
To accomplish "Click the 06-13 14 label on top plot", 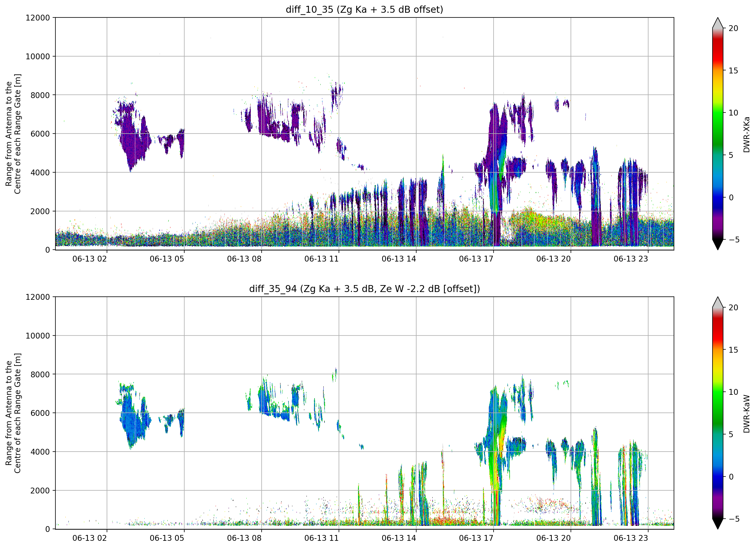I will 399,259.
